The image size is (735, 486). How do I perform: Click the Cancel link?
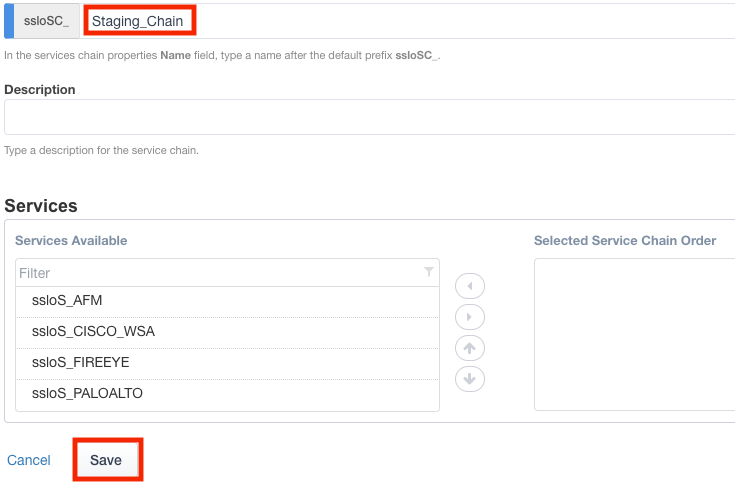point(29,460)
